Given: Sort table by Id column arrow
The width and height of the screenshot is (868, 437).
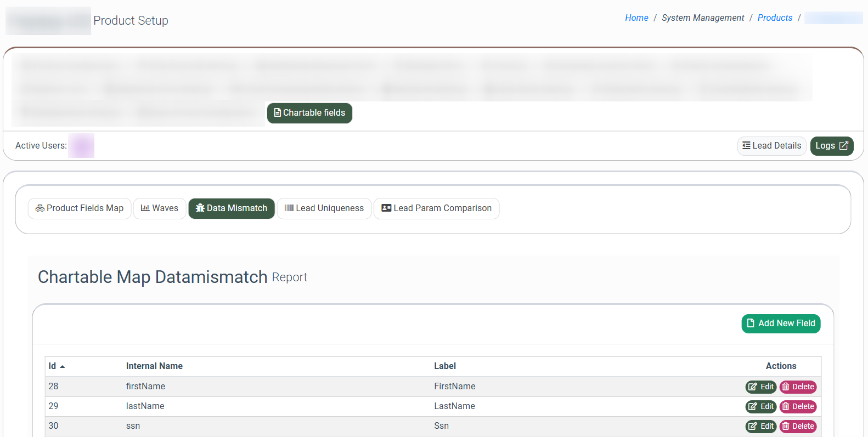Looking at the screenshot, I should [x=63, y=366].
